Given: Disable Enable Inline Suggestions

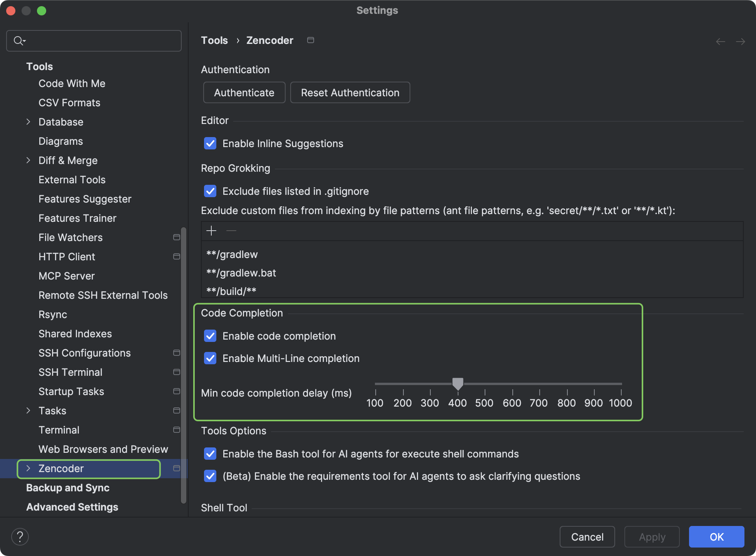Looking at the screenshot, I should point(210,143).
